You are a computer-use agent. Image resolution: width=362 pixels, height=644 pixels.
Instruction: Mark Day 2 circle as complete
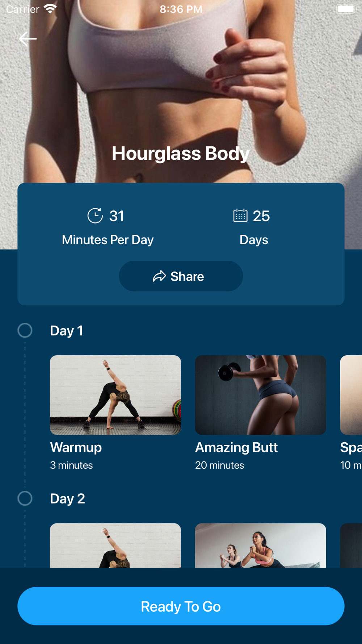25,498
